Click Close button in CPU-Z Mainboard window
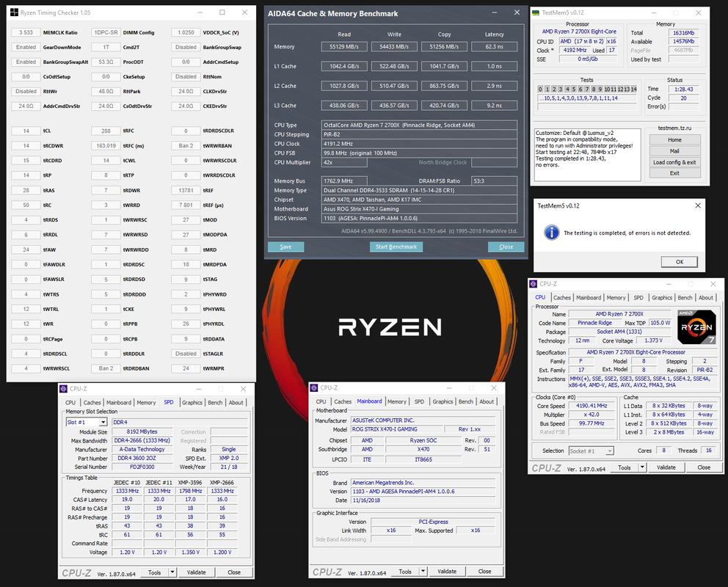728x587 pixels. [484, 571]
